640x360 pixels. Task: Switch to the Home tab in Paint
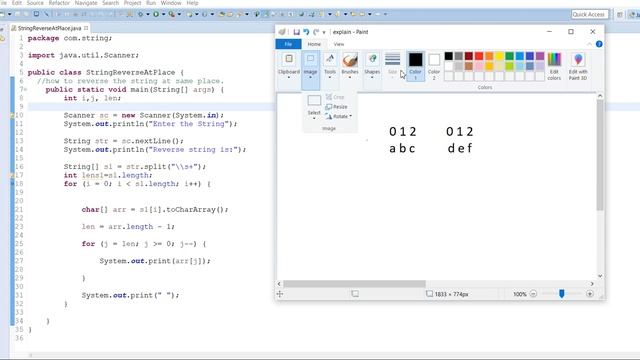(314, 44)
